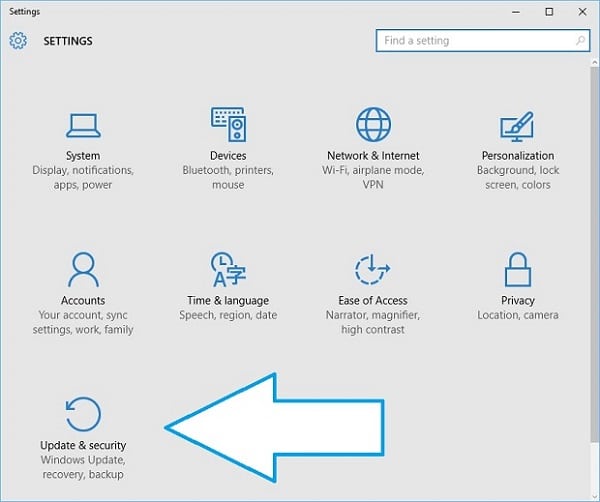Click 'Bluetooth, printers, mouse' description
600x502 pixels.
click(228, 178)
